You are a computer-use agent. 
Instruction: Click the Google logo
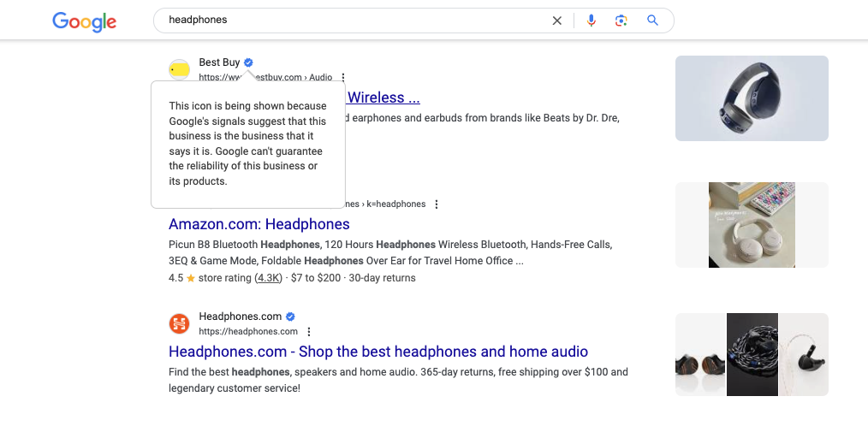tap(84, 21)
